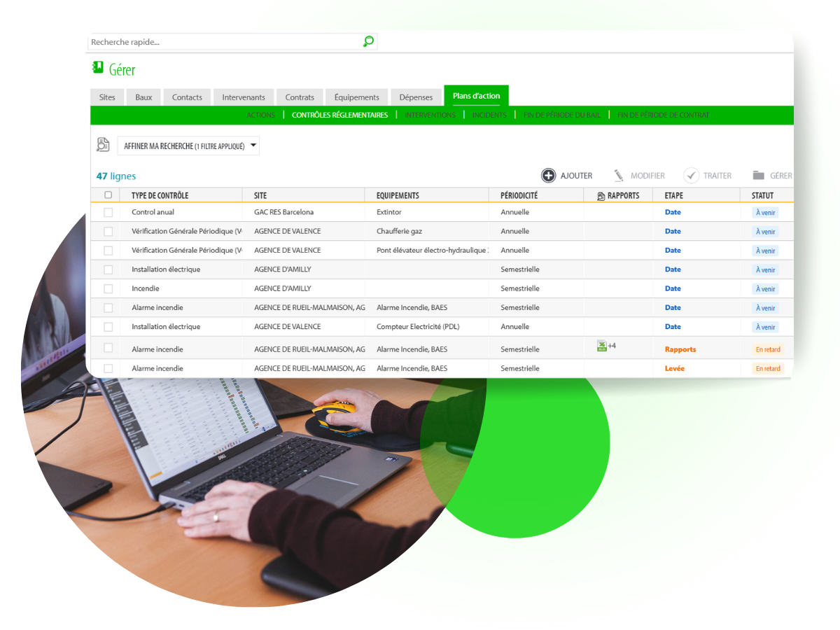Click the Levée step link

(x=674, y=368)
